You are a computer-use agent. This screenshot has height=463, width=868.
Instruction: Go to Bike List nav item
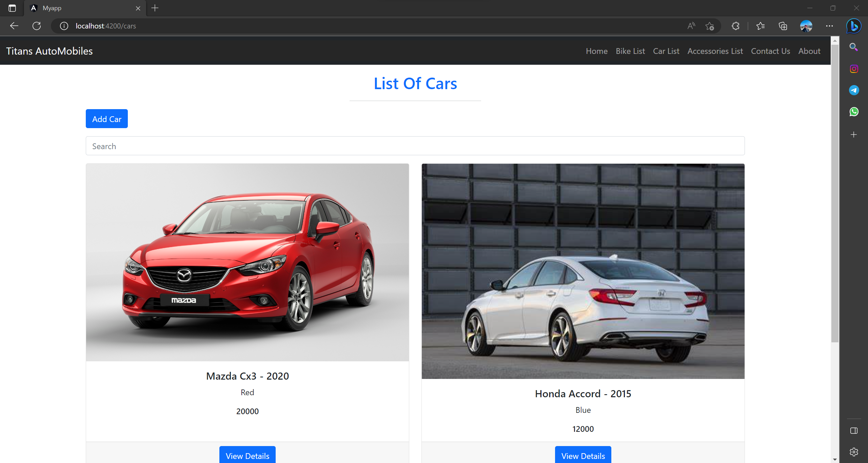(x=630, y=51)
